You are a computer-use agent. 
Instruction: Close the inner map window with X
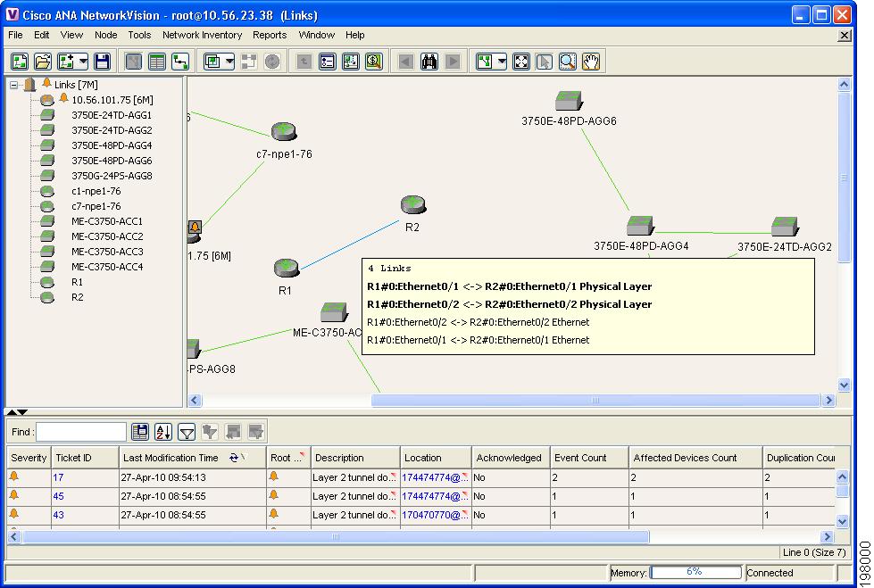(845, 36)
